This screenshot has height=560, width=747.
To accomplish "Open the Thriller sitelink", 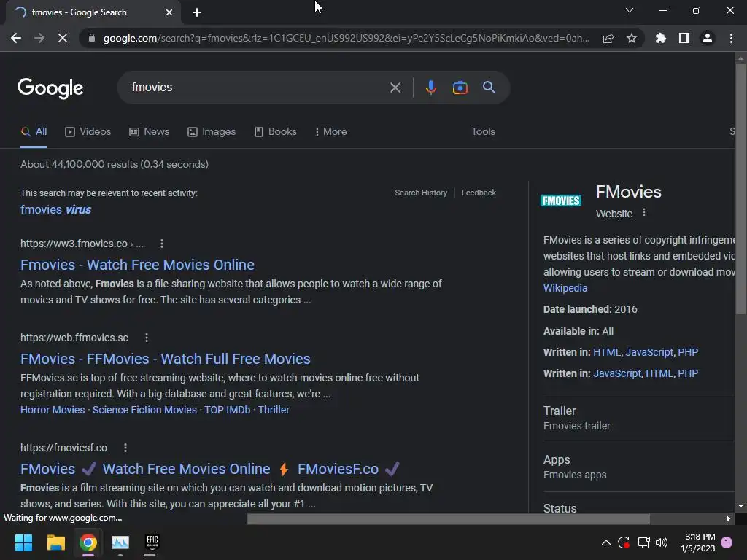I will click(274, 410).
